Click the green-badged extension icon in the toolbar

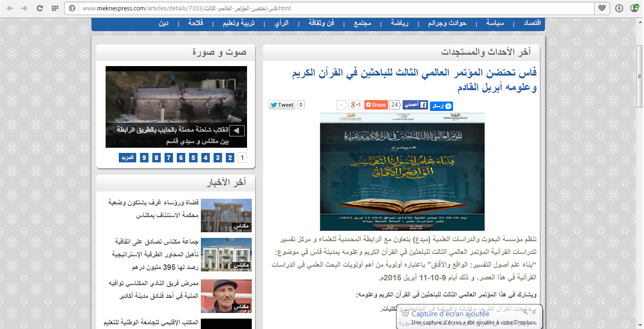634,8
